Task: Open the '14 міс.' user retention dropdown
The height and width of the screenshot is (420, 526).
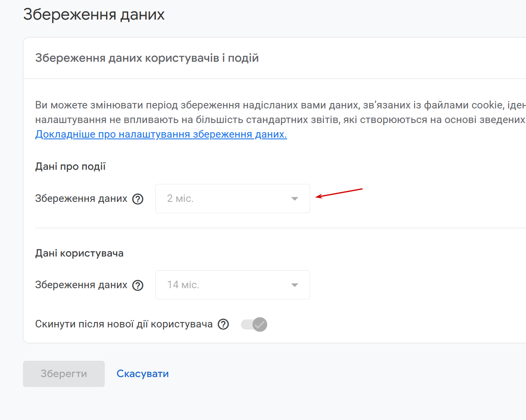Action: tap(233, 285)
